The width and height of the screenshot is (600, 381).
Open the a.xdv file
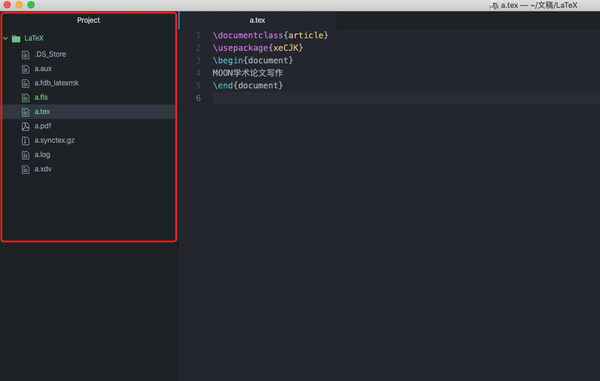pos(43,169)
